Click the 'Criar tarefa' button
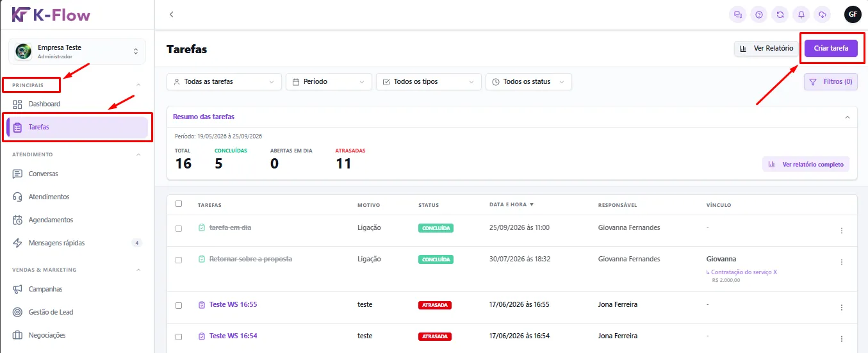The image size is (868, 353). click(831, 48)
